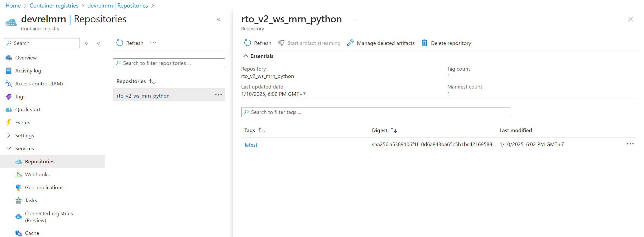
Task: Focus the sidebar Search field
Action: [42, 43]
